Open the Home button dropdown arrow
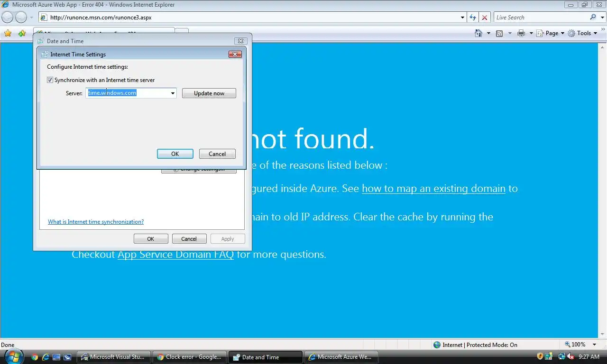607x364 pixels. [488, 33]
